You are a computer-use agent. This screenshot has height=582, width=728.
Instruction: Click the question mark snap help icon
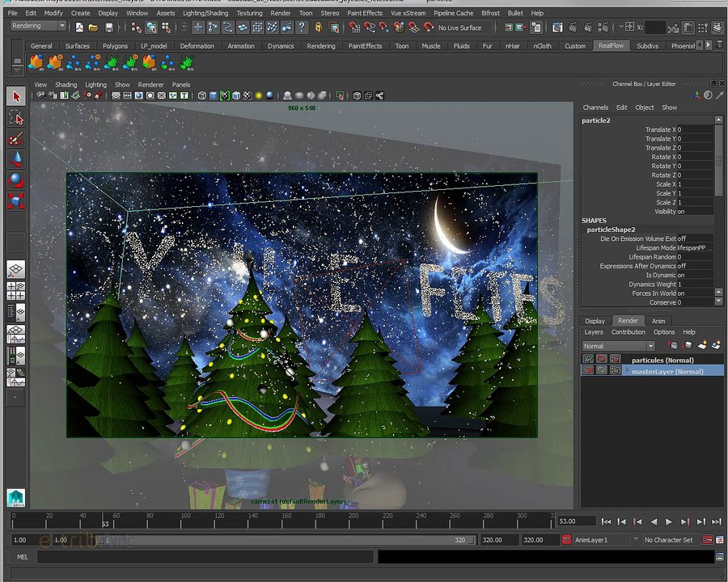[x=302, y=27]
